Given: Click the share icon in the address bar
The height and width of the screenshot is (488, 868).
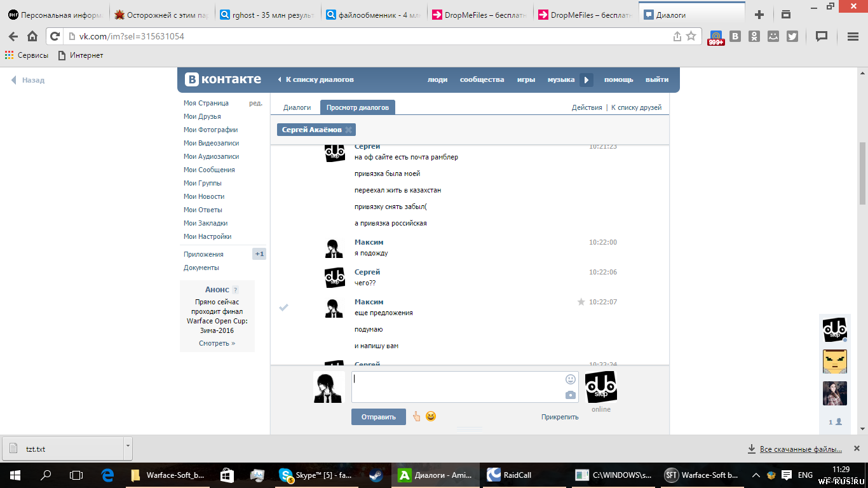Looking at the screenshot, I should [677, 37].
